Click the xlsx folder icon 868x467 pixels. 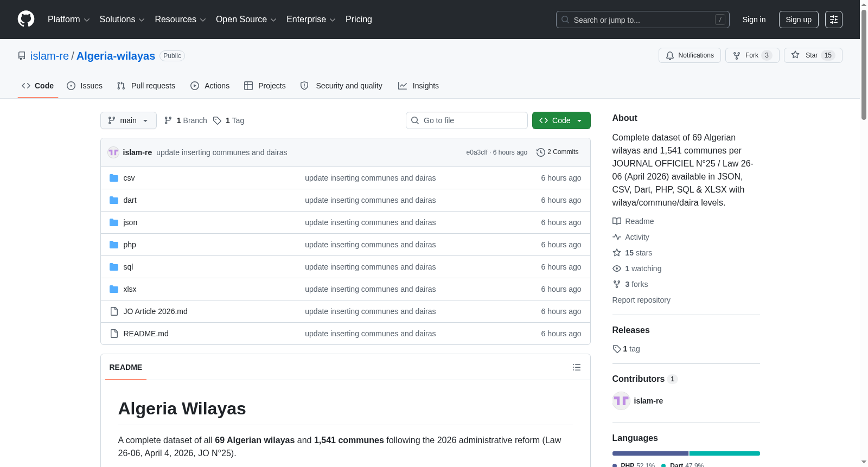(x=114, y=289)
